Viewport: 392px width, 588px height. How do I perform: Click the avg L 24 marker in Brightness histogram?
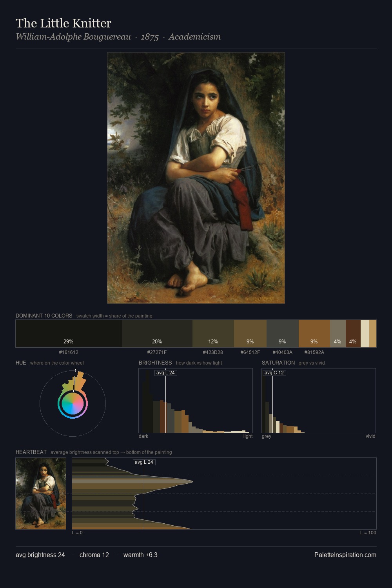click(x=166, y=373)
